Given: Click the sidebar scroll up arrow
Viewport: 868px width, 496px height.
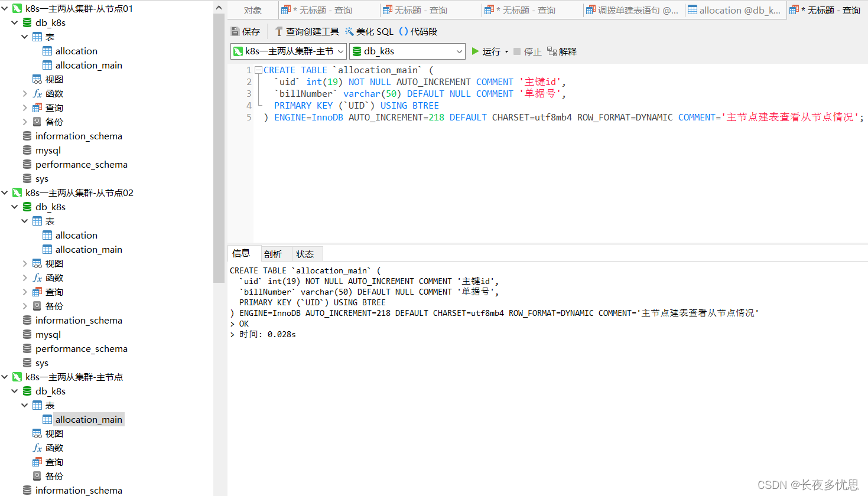Looking at the screenshot, I should (x=219, y=8).
